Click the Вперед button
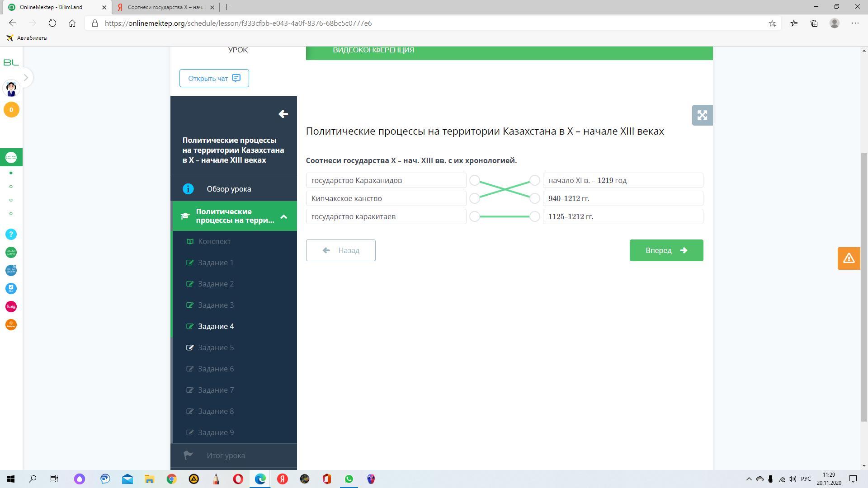 [666, 250]
